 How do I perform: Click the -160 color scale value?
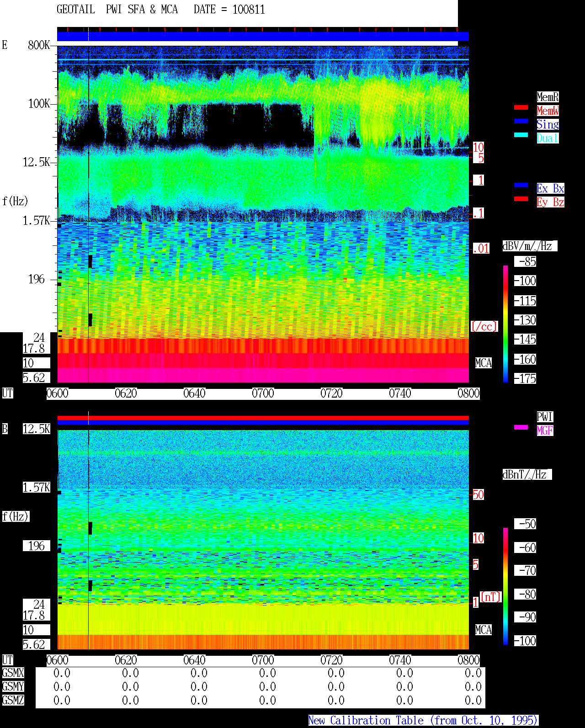526,359
